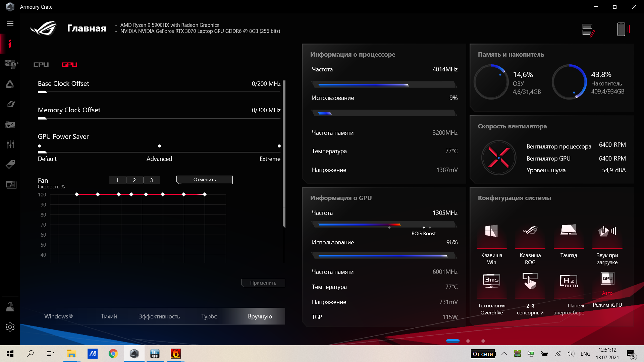Viewport: 644px width, 362px height.
Task: Open the MyASUS icon on the taskbar
Action: [x=92, y=354]
